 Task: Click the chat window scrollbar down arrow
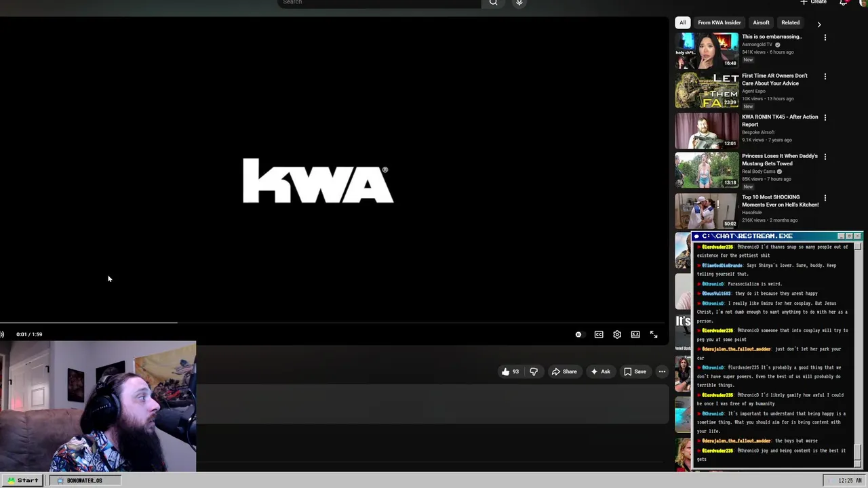tap(858, 464)
